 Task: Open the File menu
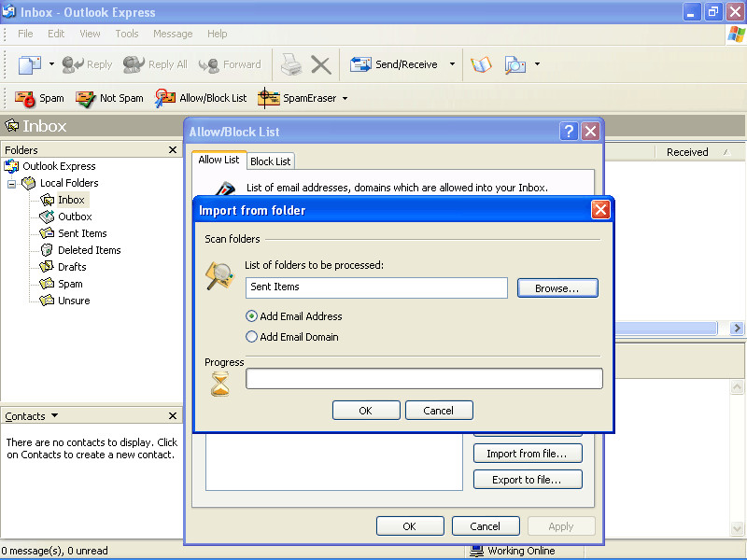pyautogui.click(x=25, y=34)
